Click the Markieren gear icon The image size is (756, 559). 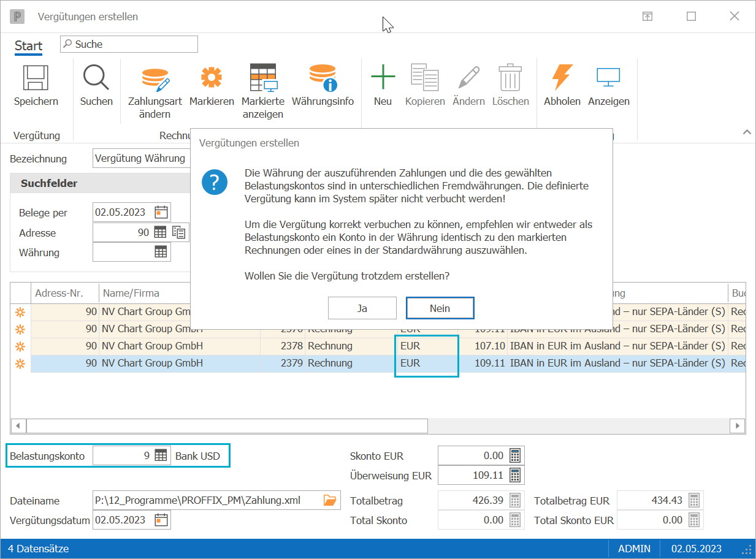click(x=212, y=78)
